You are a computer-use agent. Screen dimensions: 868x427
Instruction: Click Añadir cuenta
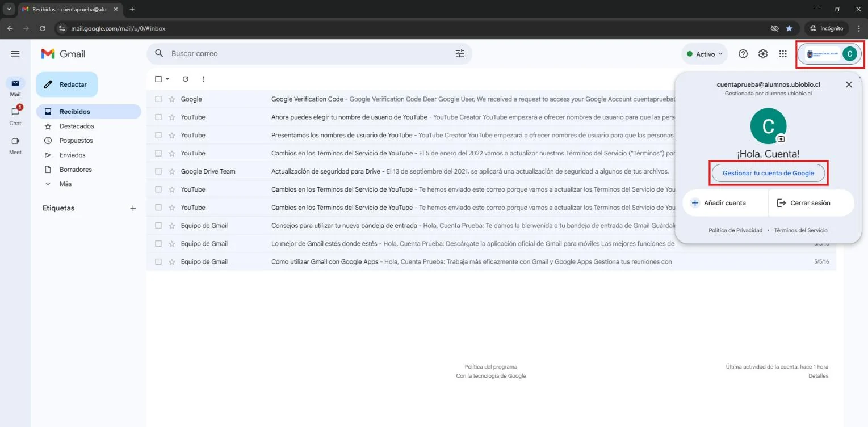click(725, 203)
